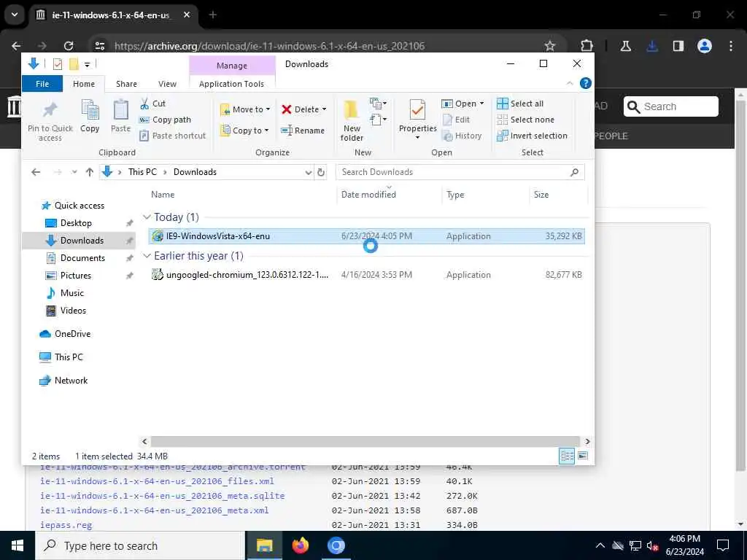Screen dimensions: 747x560
Task: Switch to the View ribbon tab
Action: point(167,84)
